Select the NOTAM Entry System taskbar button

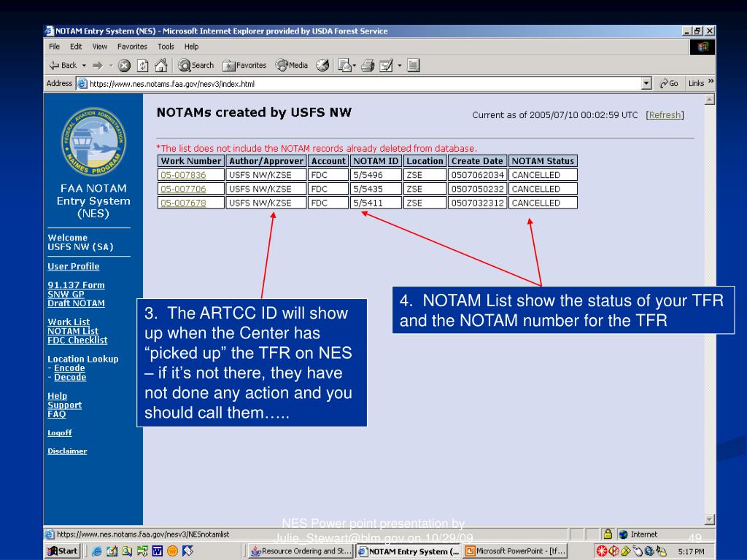[x=409, y=551]
